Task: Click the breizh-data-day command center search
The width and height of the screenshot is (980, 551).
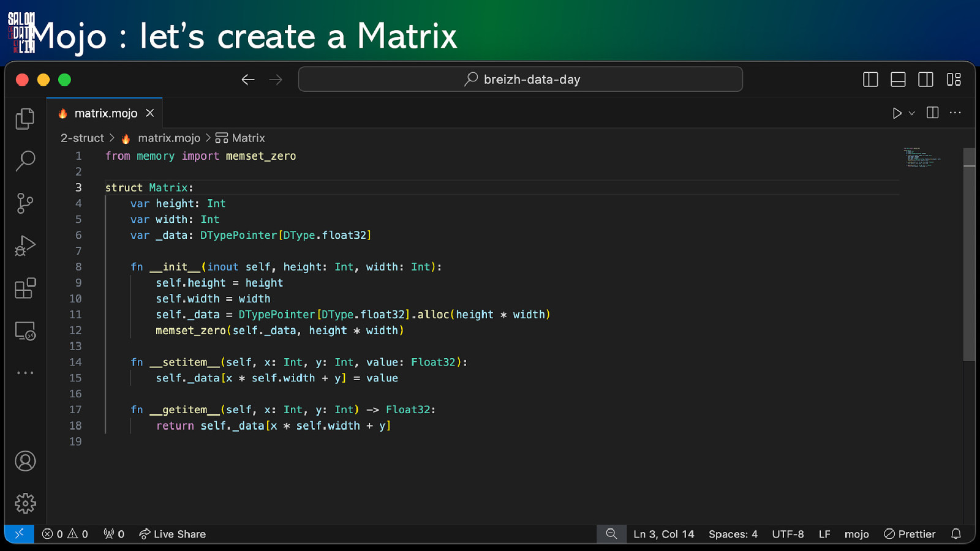Action: click(x=521, y=80)
